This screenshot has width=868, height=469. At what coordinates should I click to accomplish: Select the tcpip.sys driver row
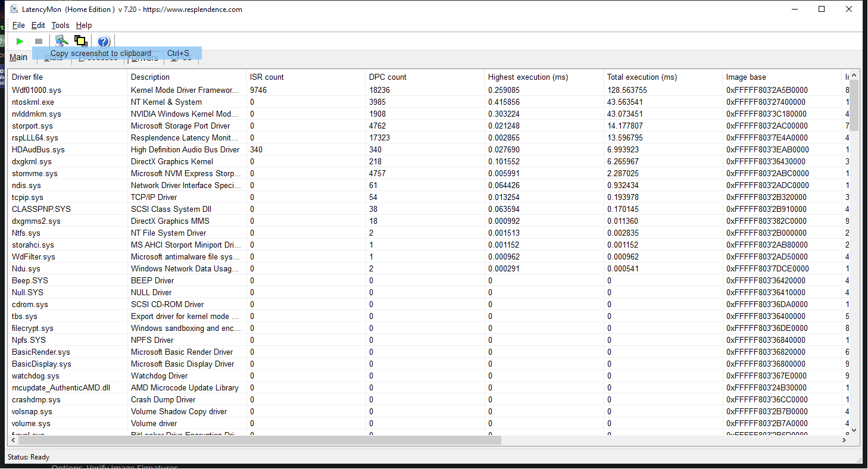coord(429,197)
